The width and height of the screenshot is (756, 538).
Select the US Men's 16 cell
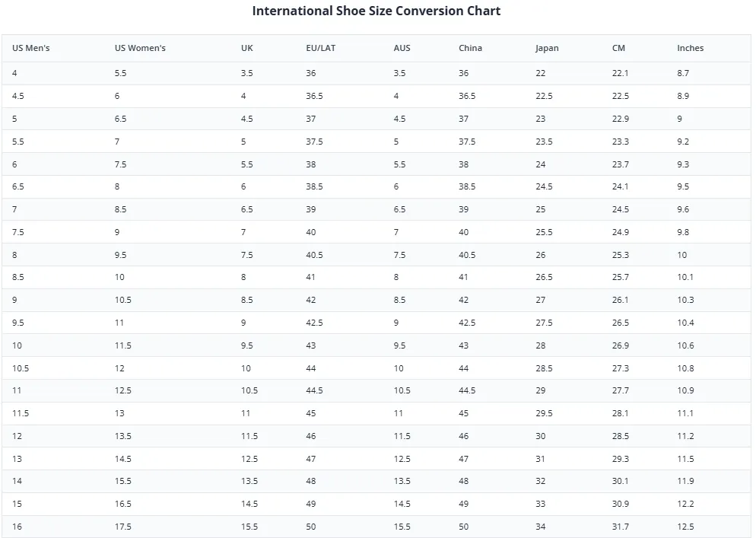17,527
